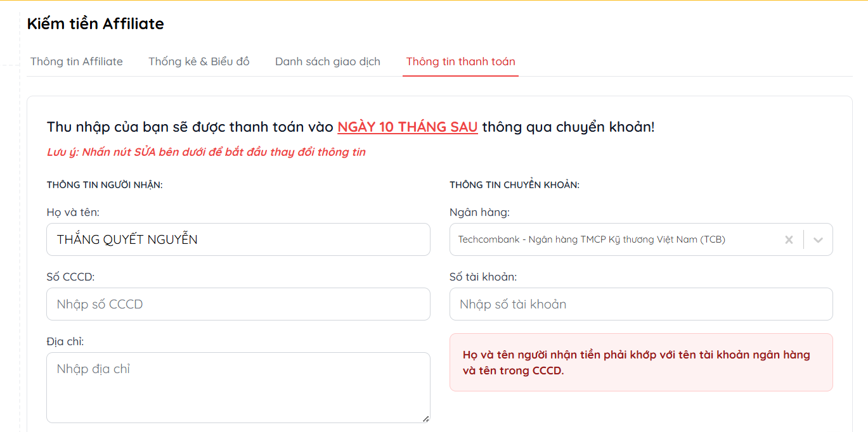Go to the Danh sách giao dịch tab
Screen dimensions: 868x432
[328, 61]
